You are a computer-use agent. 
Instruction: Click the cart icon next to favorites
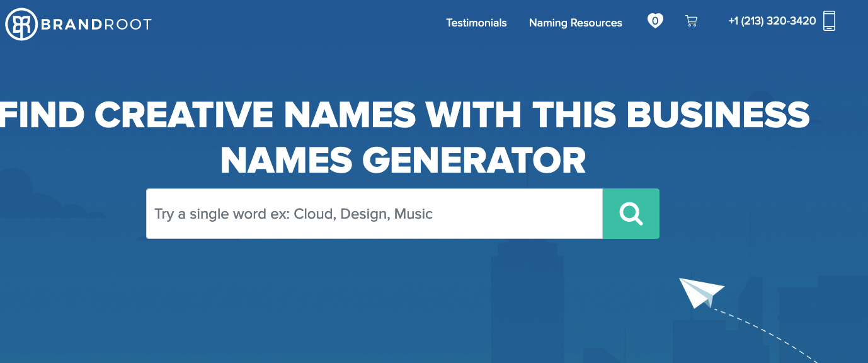691,21
